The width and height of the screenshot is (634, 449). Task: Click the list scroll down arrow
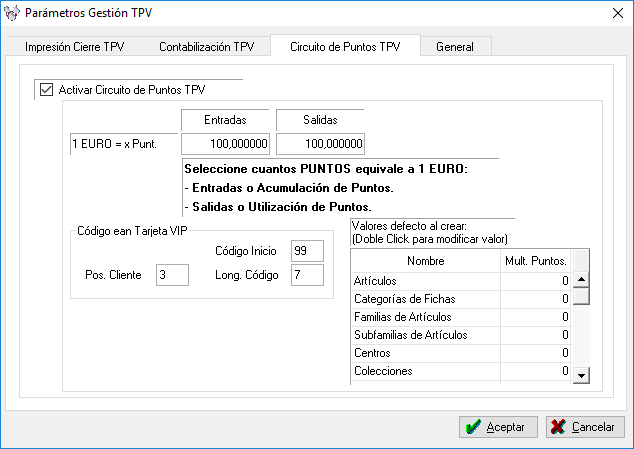[x=581, y=375]
